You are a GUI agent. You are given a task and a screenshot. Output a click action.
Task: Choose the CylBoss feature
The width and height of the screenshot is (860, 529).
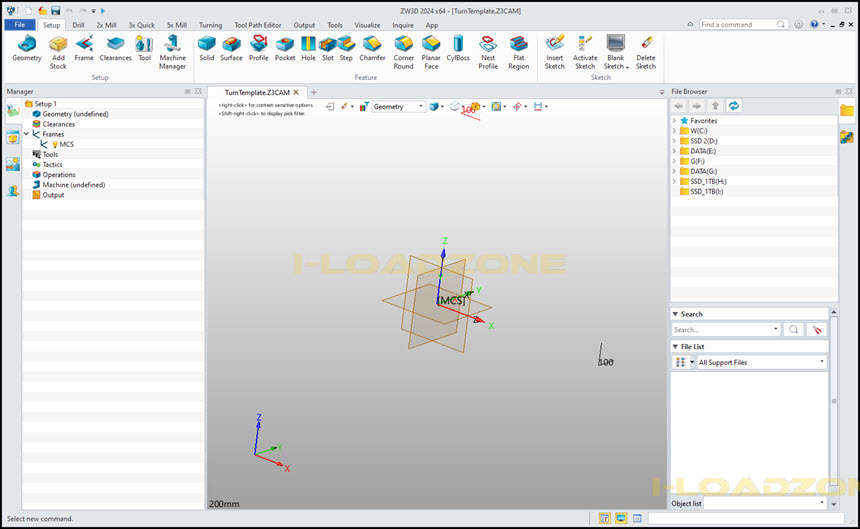coord(458,49)
